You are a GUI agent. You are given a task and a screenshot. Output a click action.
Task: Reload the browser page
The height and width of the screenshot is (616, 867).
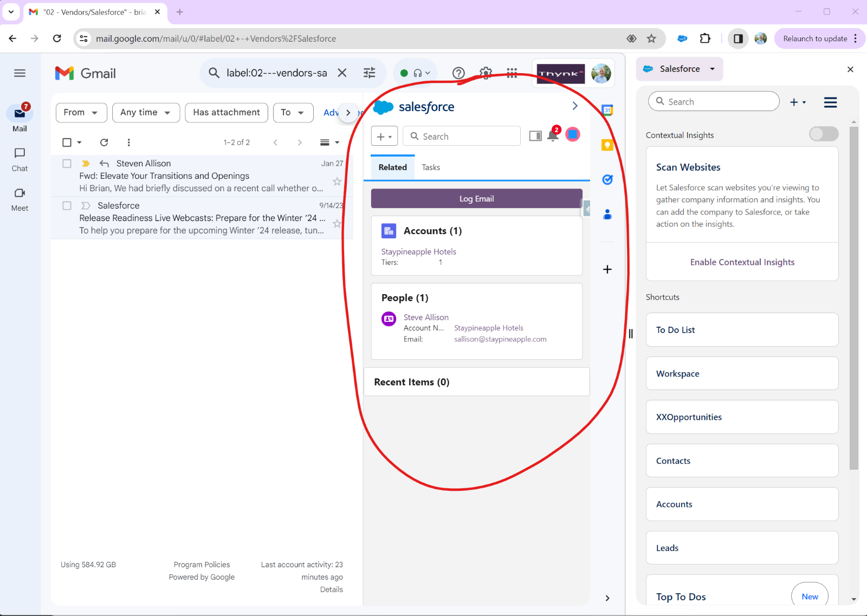[57, 38]
